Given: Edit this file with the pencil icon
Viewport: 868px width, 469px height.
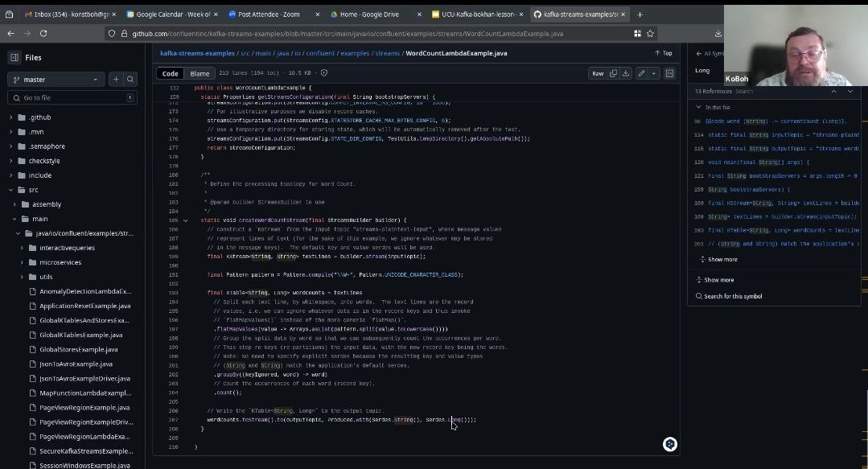Looking at the screenshot, I should [641, 73].
